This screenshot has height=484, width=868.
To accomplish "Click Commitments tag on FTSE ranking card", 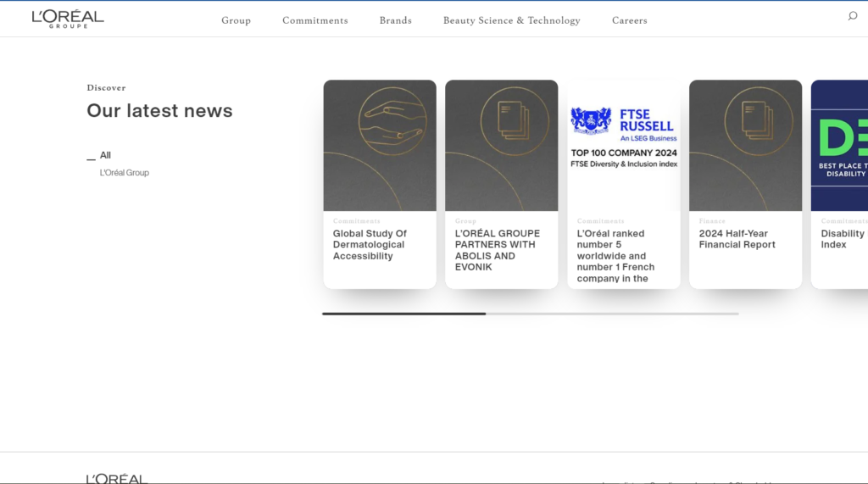I will tap(601, 221).
